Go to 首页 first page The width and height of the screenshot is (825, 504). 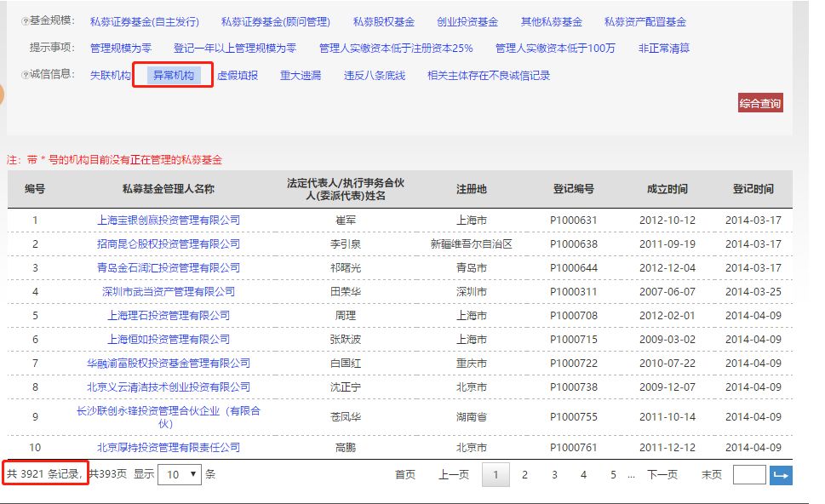pyautogui.click(x=405, y=474)
